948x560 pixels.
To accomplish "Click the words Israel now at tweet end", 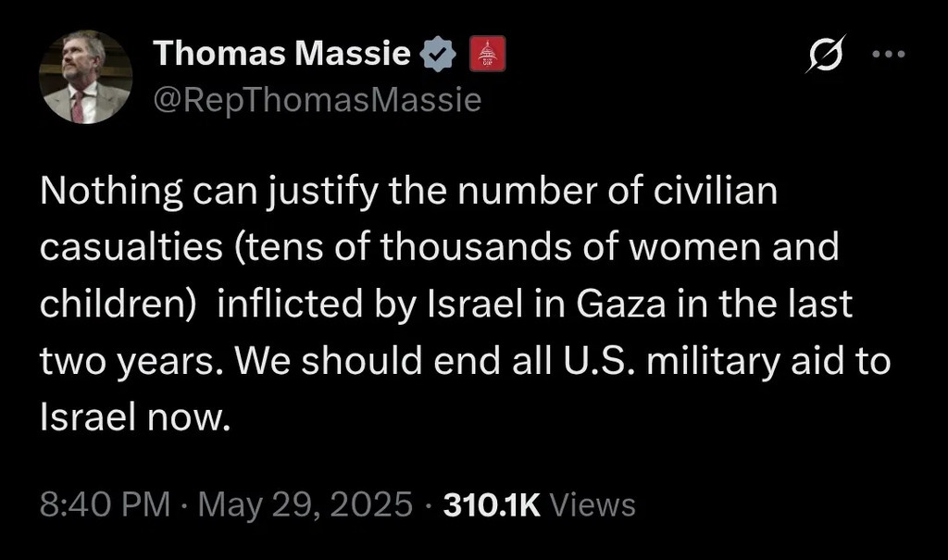I will [132, 418].
